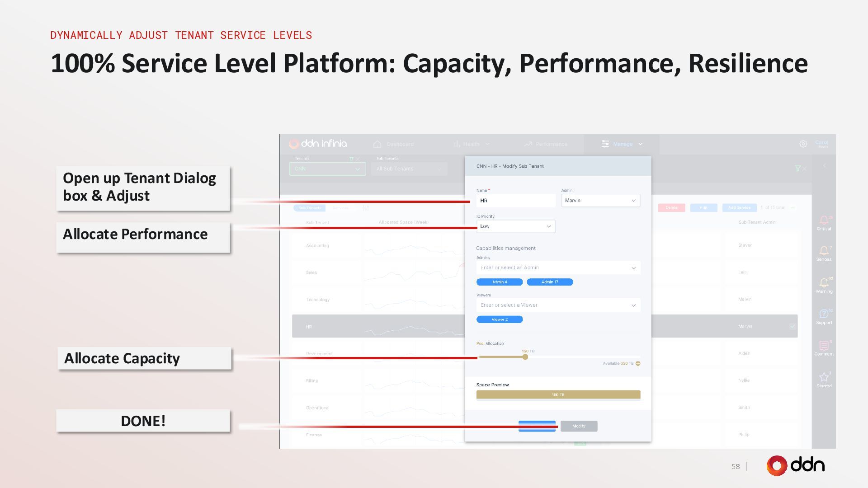868x488 pixels.
Task: Open Serious alerts bell icon
Action: [x=824, y=251]
